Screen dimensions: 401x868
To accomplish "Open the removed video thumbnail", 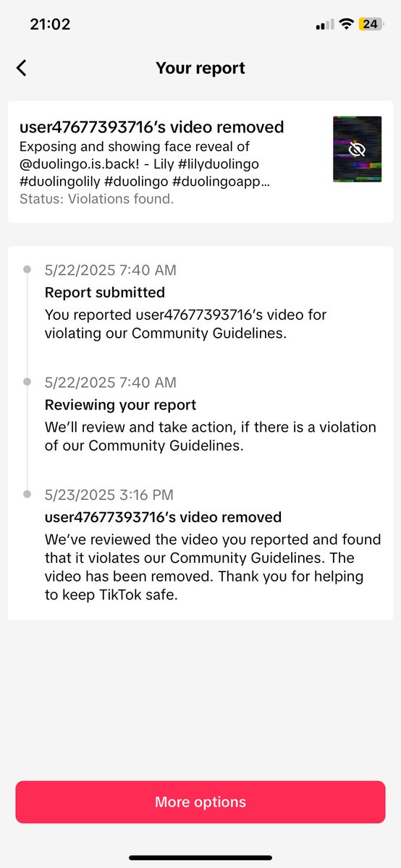I will pyautogui.click(x=357, y=149).
